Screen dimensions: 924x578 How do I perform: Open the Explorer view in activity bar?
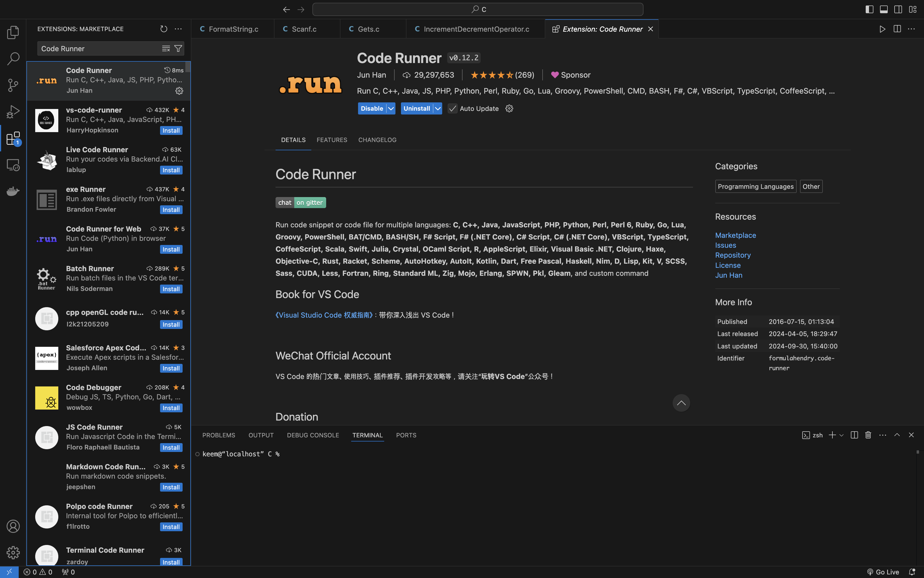[x=13, y=32]
